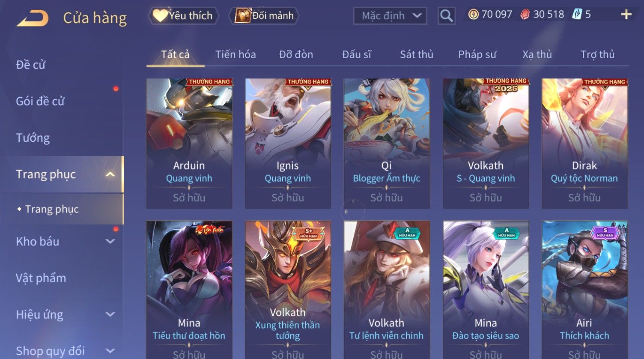
Task: Select the Qi Blogger Ẩm thực skin card
Action: tap(387, 144)
